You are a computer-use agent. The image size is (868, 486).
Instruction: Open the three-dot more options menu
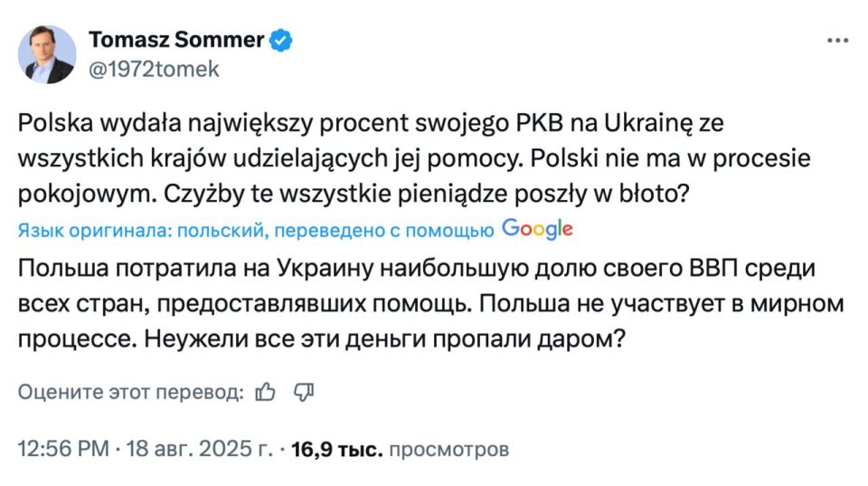[837, 41]
